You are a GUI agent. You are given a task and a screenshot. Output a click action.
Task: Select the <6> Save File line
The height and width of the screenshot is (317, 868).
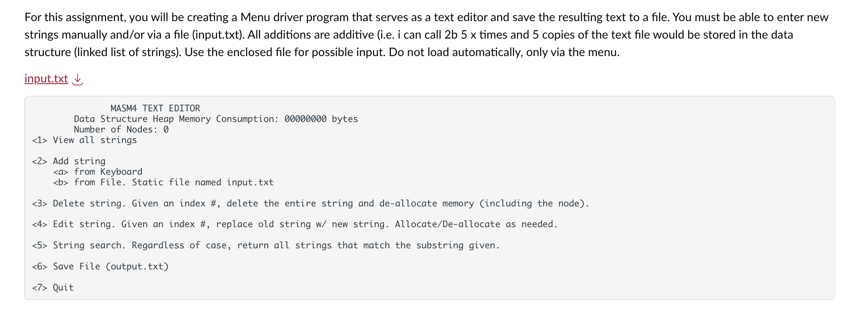coord(100,267)
